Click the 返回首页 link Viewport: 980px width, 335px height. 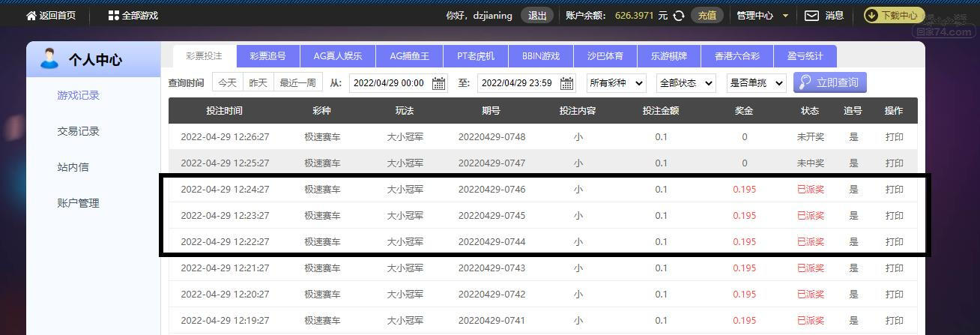[x=58, y=15]
